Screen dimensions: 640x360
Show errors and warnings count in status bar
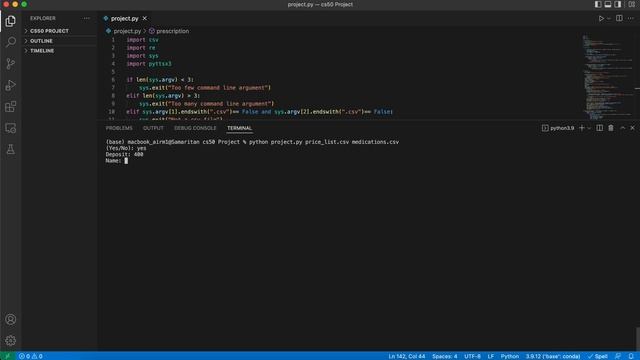click(x=31, y=356)
